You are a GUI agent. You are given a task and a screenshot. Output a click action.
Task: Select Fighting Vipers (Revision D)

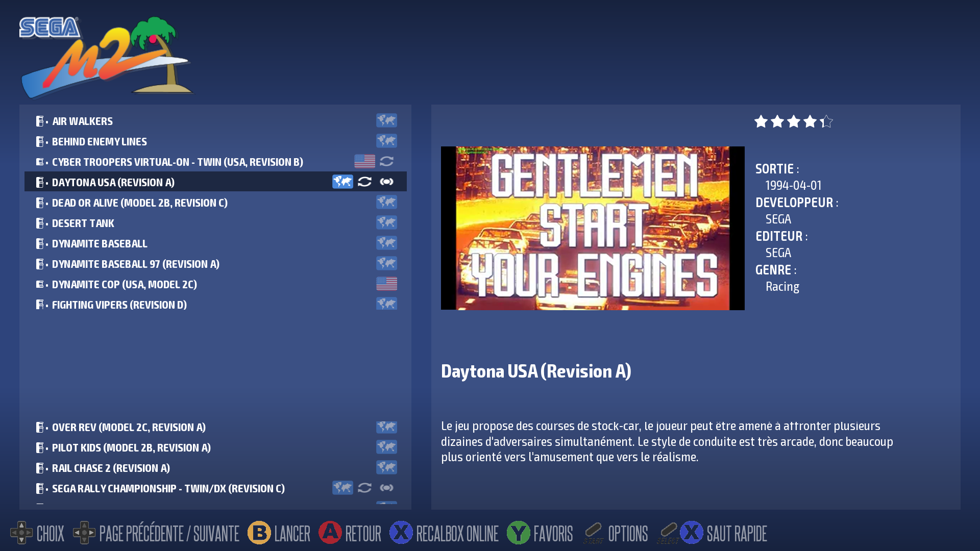pyautogui.click(x=215, y=305)
